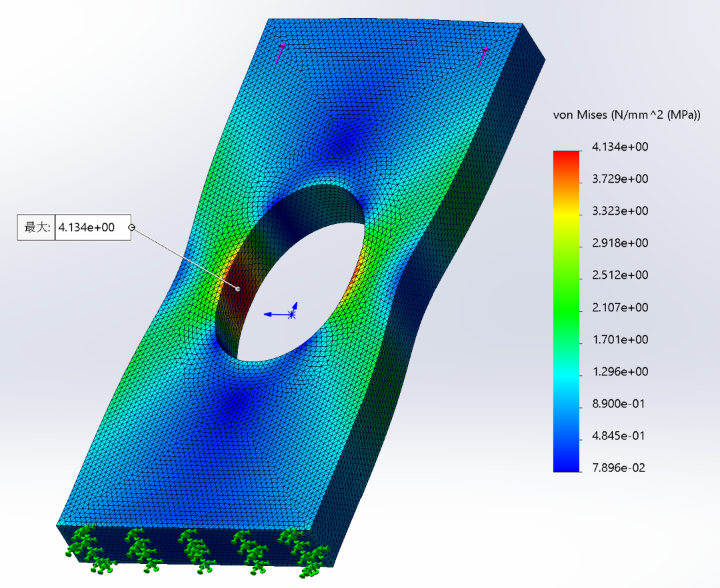Click legend value 1.701e+00
Viewport: 720px width, 588px height.
620,340
